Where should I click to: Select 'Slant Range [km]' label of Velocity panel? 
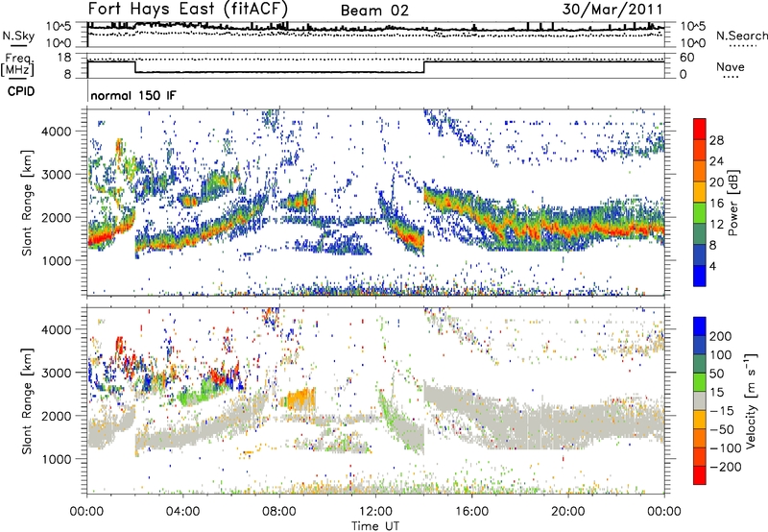27,400
